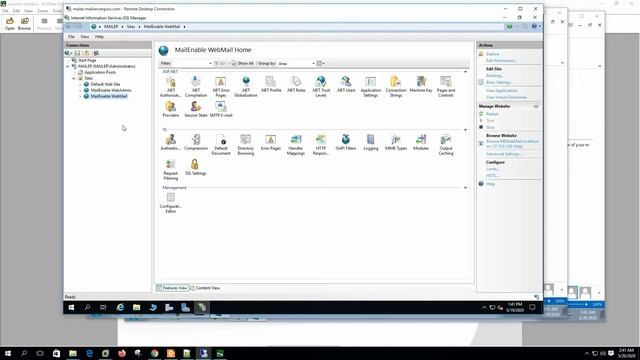Open the Logging feature
This screenshot has height=360, width=640.
[x=371, y=142]
